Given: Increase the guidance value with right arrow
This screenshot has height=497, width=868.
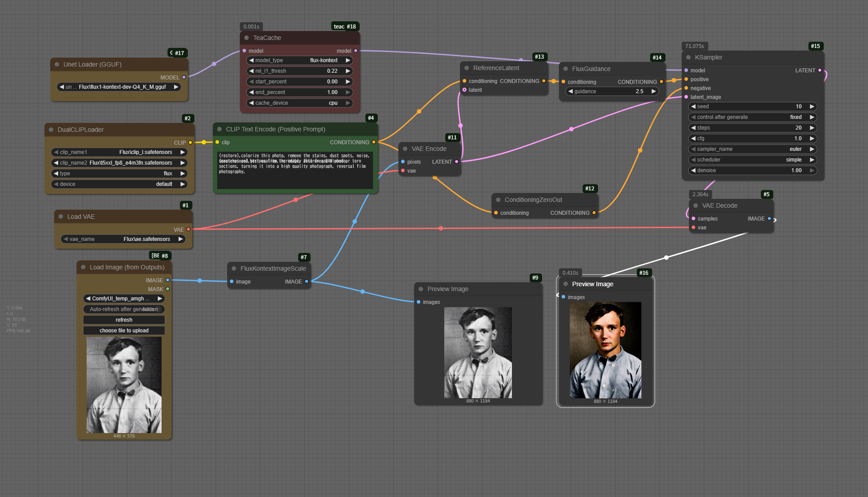Looking at the screenshot, I should [x=654, y=91].
